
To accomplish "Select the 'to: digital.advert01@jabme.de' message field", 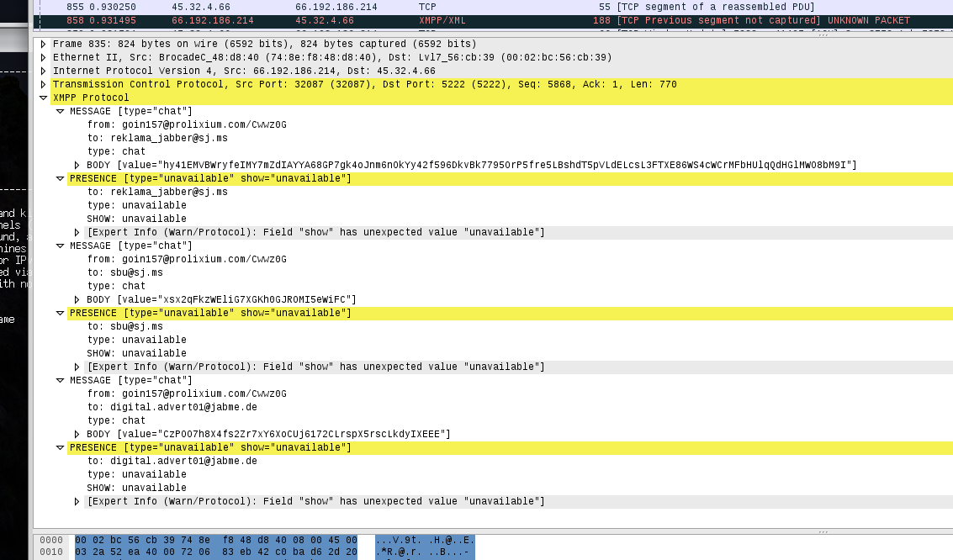I will click(172, 407).
